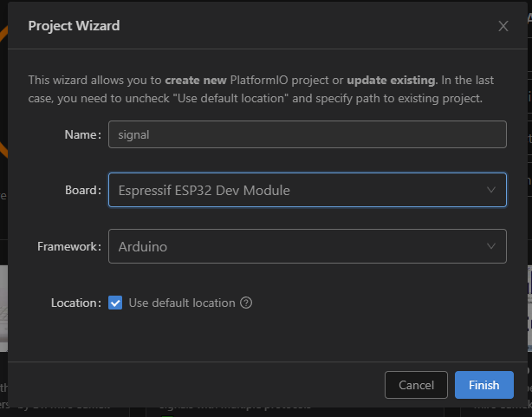Open help icon beside Use default location

(246, 303)
